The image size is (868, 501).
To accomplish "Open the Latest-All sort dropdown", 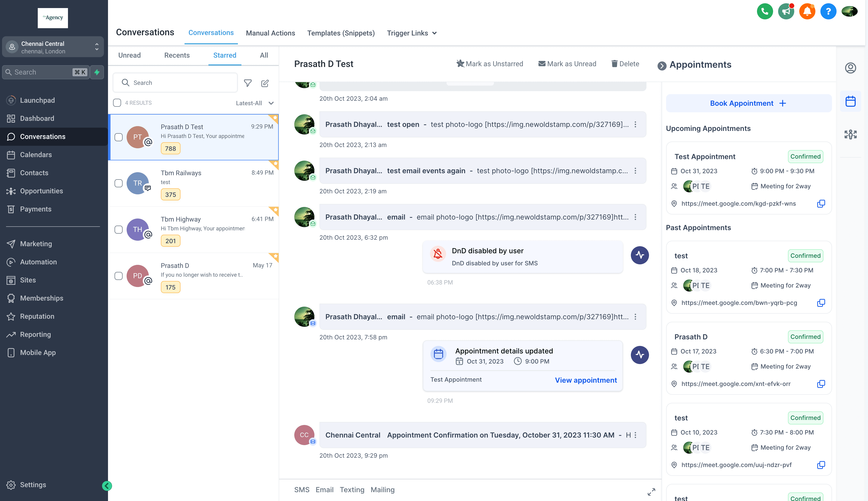I will point(255,103).
